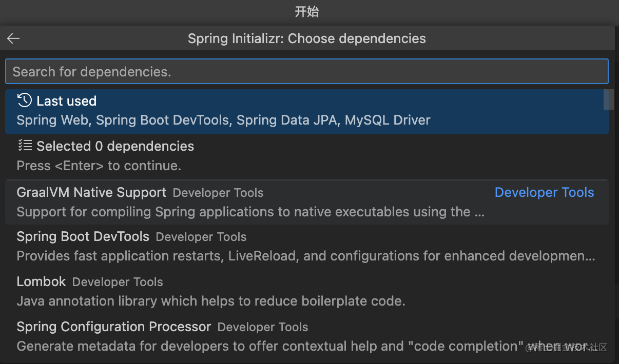The width and height of the screenshot is (619, 364).
Task: Click the checklist icon beside Selected dependencies
Action: click(x=24, y=146)
